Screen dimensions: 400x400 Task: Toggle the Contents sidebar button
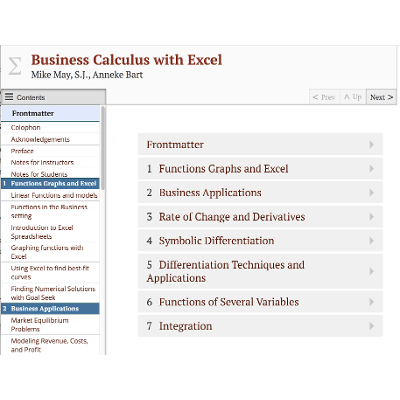coord(53,97)
